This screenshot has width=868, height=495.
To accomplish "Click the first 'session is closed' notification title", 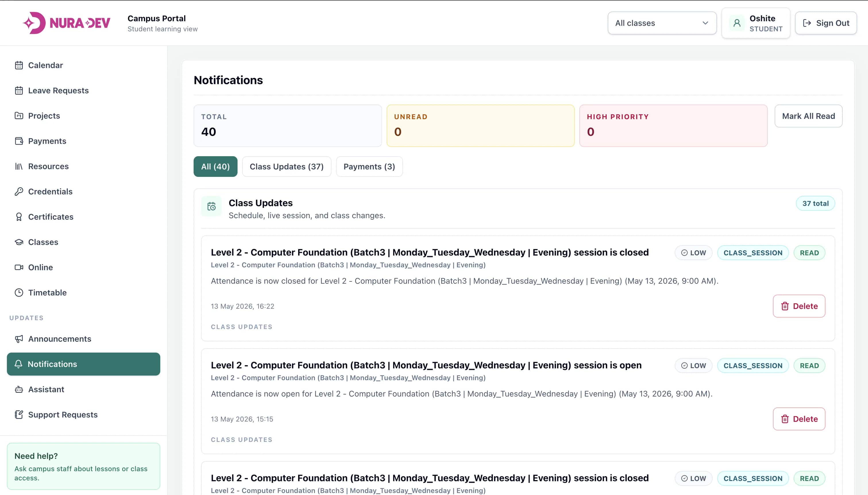I will tap(429, 252).
